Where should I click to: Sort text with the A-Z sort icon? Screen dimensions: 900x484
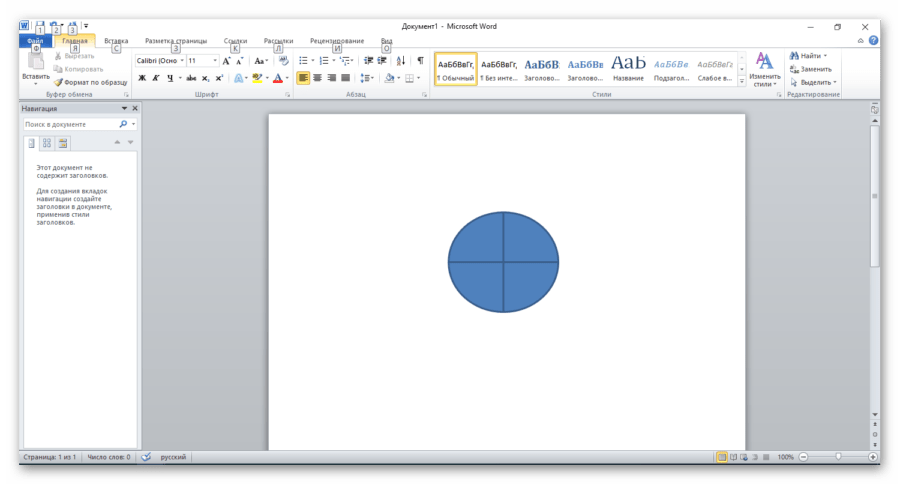[401, 61]
